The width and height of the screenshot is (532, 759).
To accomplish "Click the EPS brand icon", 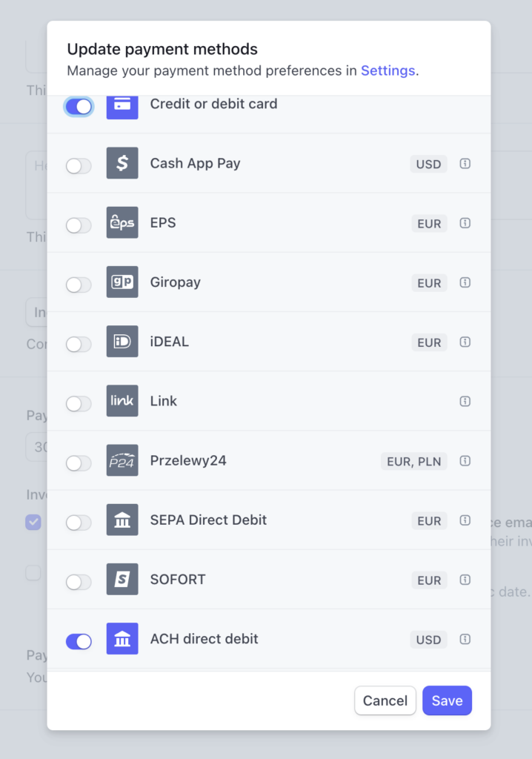I will 122,223.
